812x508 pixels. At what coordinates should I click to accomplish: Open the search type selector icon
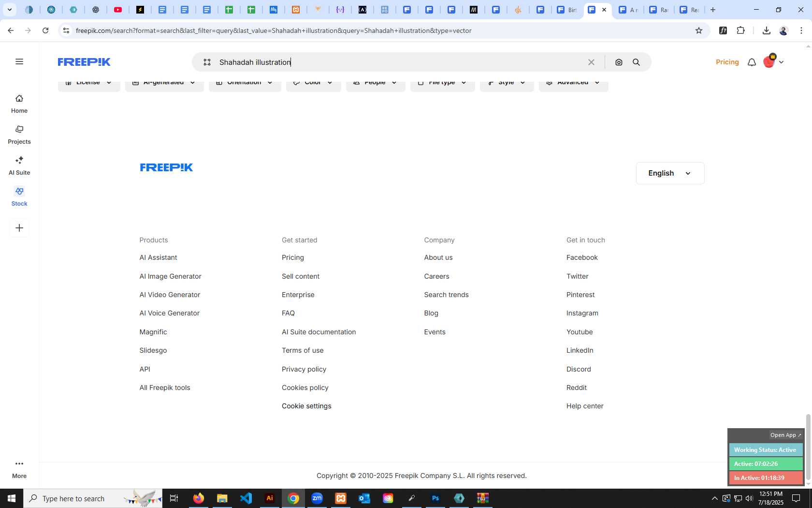pos(207,62)
